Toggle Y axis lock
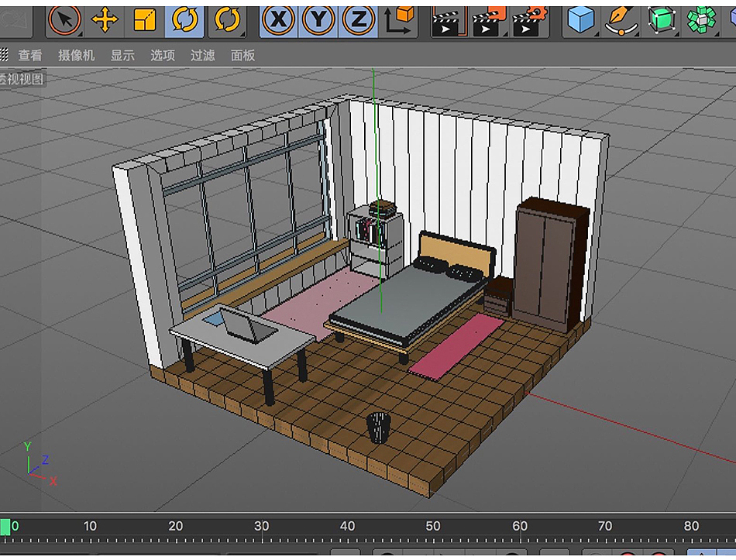Screen dimensions: 736x560 click(318, 20)
